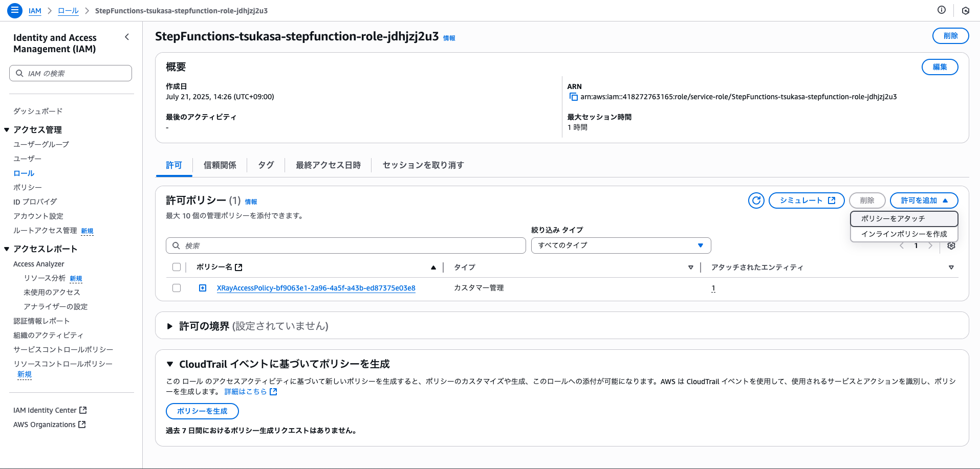Viewport: 980px width, 469px height.
Task: Sort the アタッチされたエンティティ column
Action: click(x=951, y=267)
